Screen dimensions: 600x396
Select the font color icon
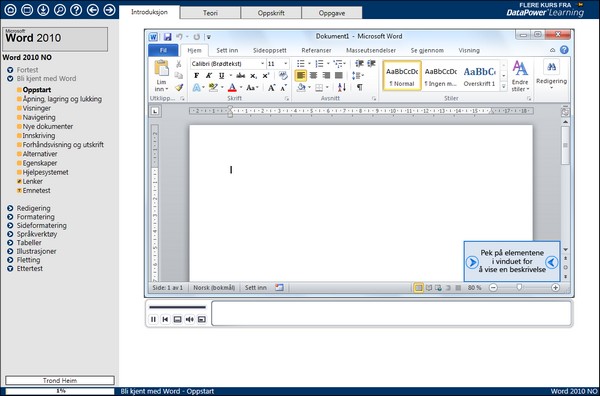(232, 88)
